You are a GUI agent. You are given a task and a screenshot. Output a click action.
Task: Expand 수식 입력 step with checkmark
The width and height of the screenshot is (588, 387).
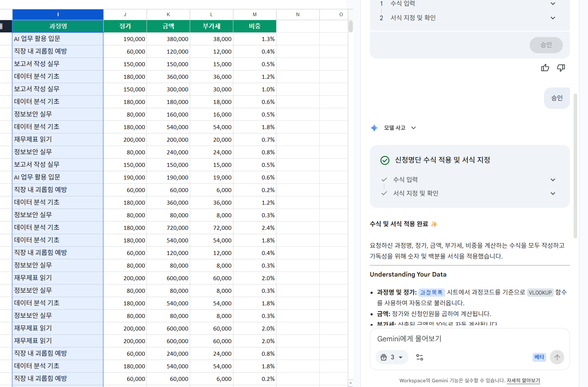pos(553,179)
